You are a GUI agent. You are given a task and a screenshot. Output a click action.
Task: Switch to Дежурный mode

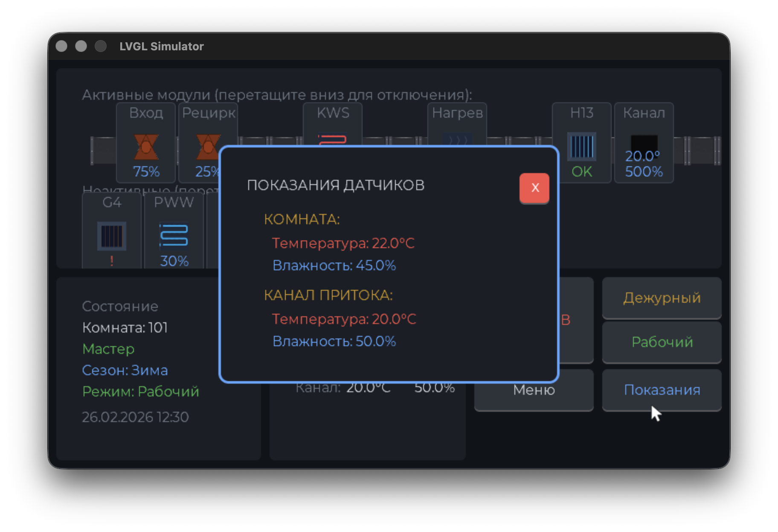click(x=662, y=298)
